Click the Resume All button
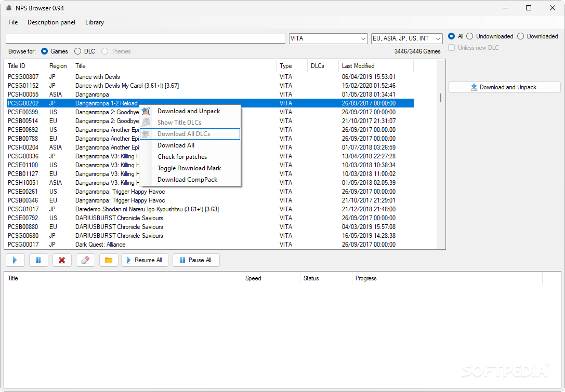 pyautogui.click(x=145, y=260)
